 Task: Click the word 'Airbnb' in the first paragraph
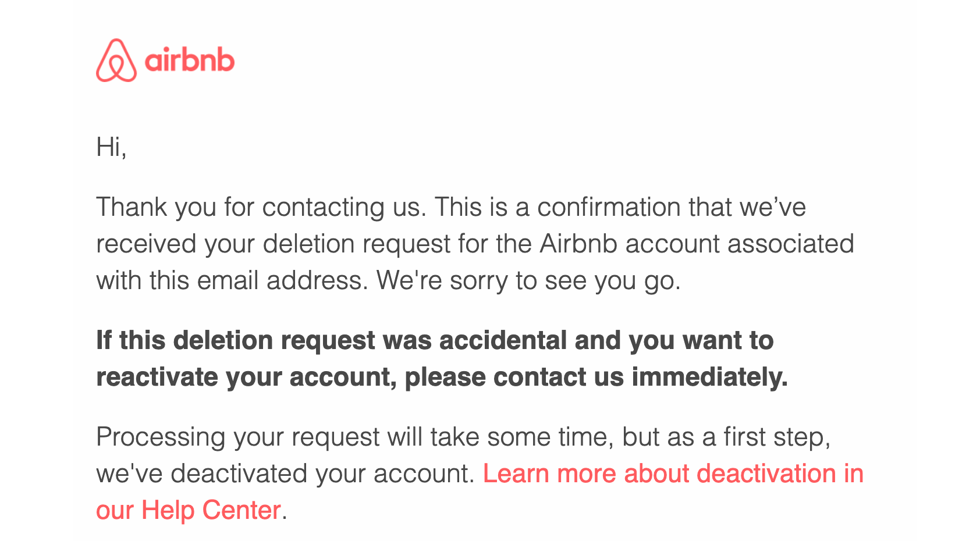click(x=578, y=244)
